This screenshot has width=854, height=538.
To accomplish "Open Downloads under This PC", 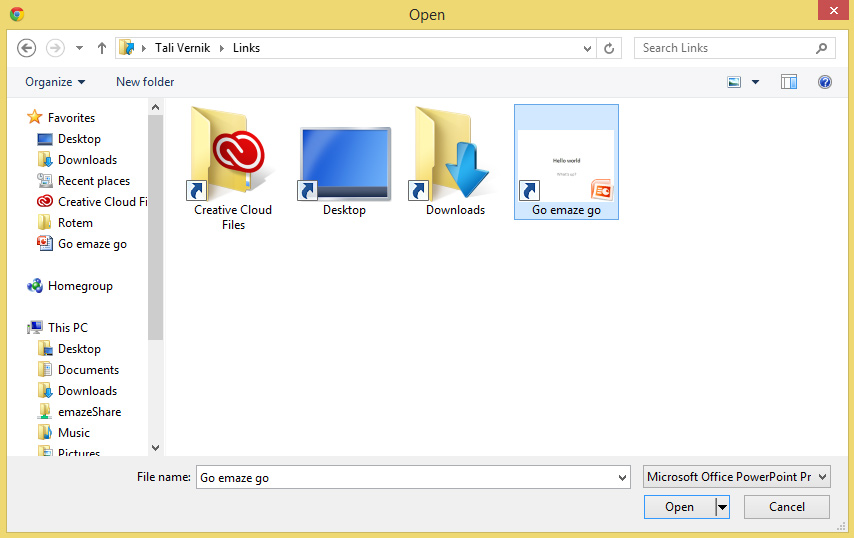I will tap(88, 391).
